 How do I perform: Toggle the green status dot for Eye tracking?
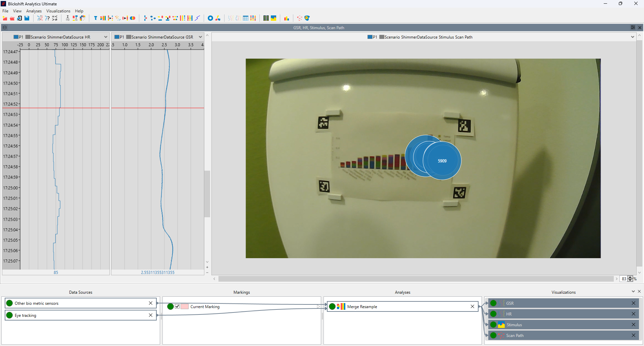9,315
